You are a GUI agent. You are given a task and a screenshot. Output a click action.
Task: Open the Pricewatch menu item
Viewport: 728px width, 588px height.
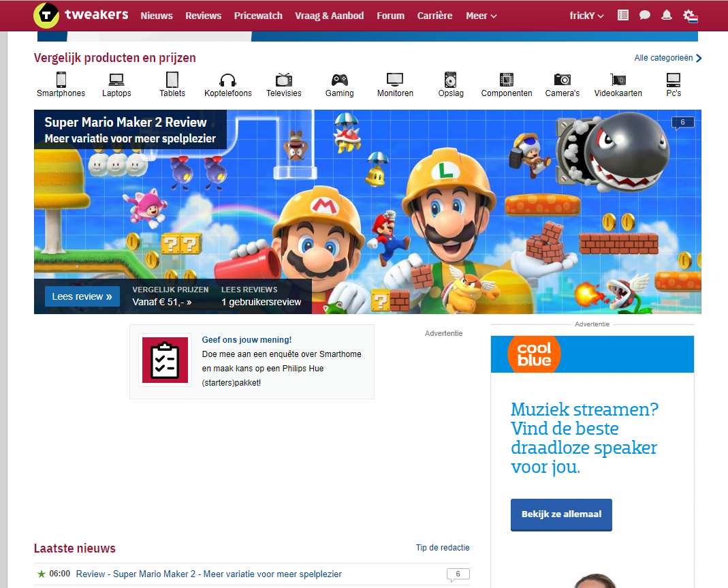point(258,16)
